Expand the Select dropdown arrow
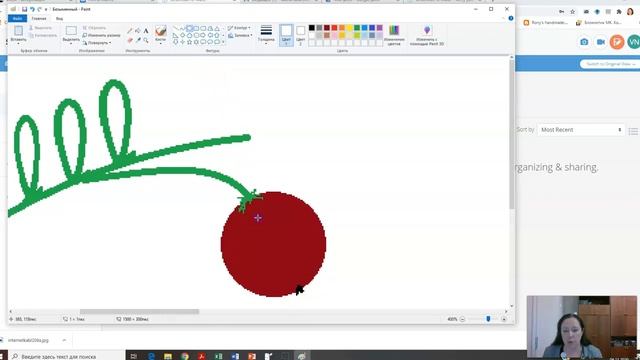The width and height of the screenshot is (640, 360). [x=71, y=43]
